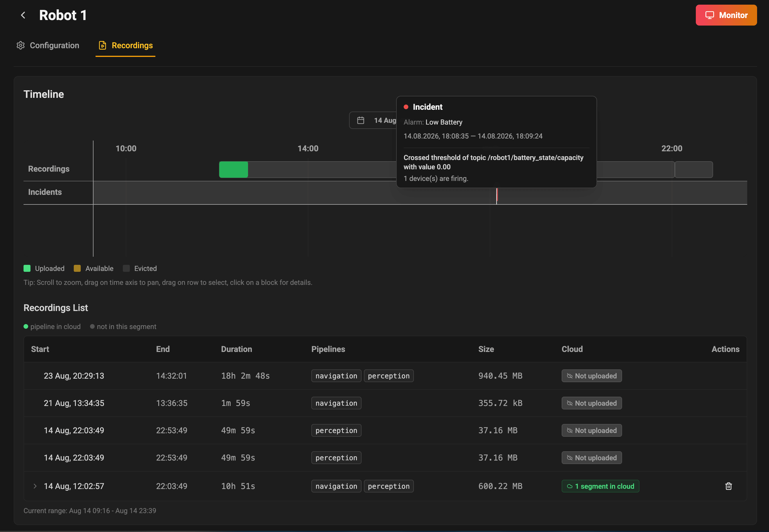Click the '14:32:01' end time cell
The height and width of the screenshot is (532, 769).
pos(171,376)
